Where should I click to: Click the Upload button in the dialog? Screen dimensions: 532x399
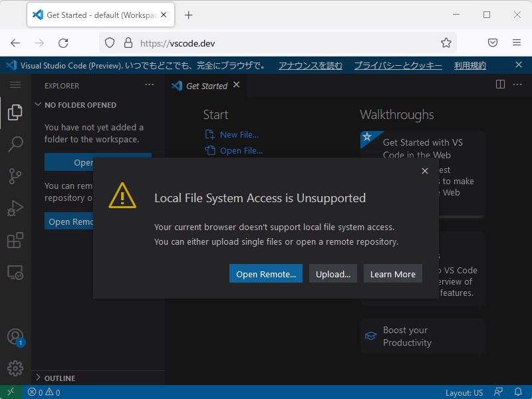[333, 273]
